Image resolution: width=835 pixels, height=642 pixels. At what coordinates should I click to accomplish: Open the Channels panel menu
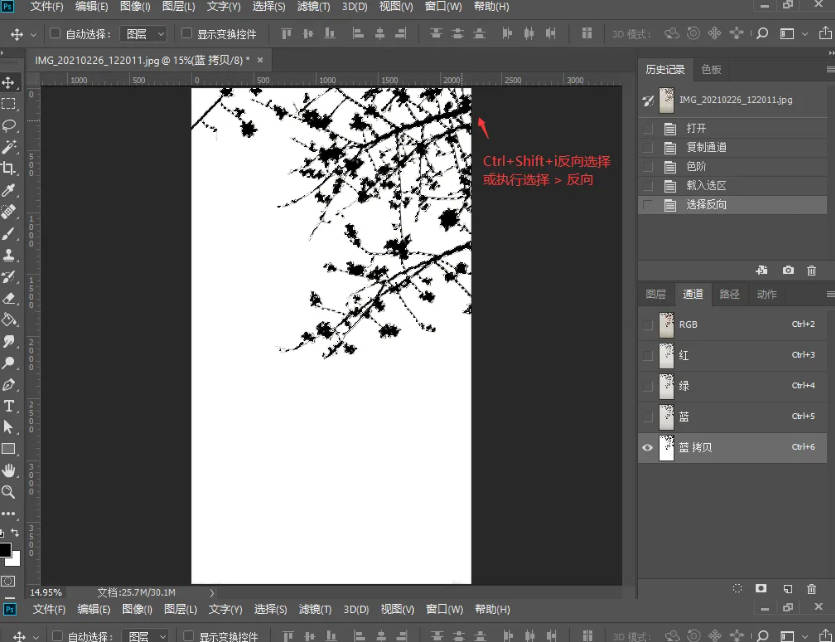point(830,294)
